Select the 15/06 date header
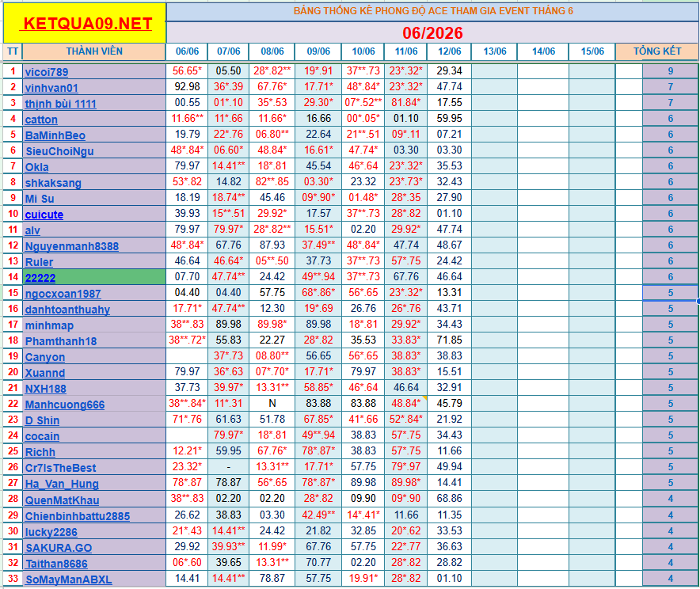 tap(592, 51)
